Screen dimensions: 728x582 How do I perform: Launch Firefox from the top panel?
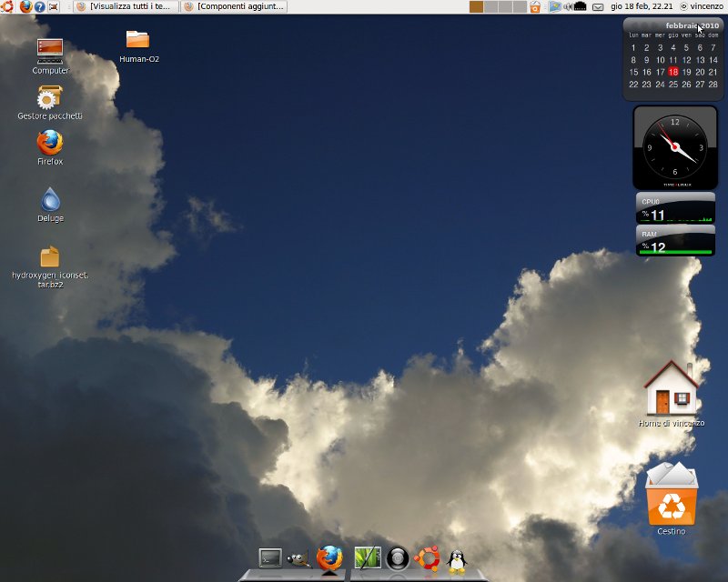(26, 6)
